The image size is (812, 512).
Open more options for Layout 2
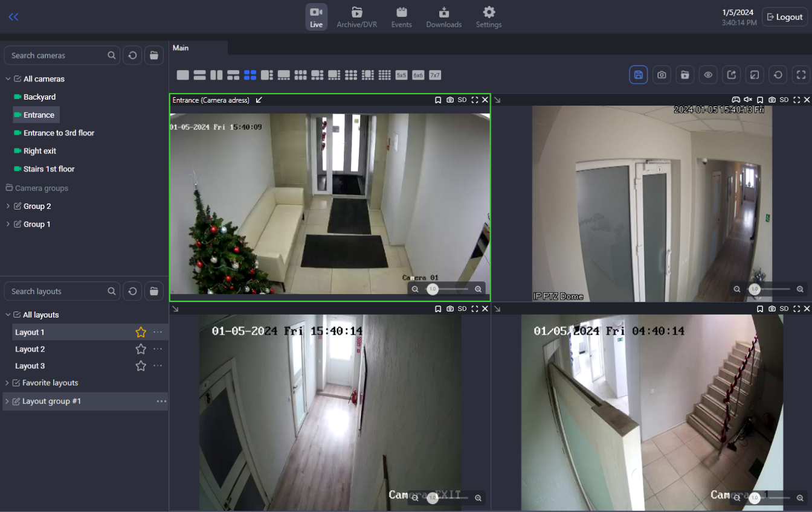[x=158, y=349]
